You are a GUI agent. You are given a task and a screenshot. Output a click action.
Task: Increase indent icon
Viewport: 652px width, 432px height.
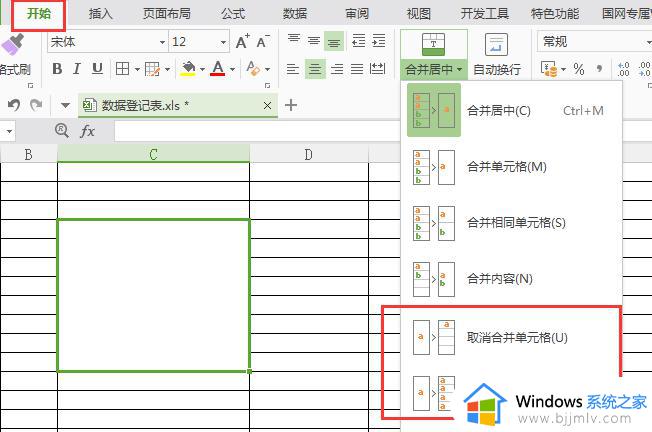pyautogui.click(x=378, y=41)
